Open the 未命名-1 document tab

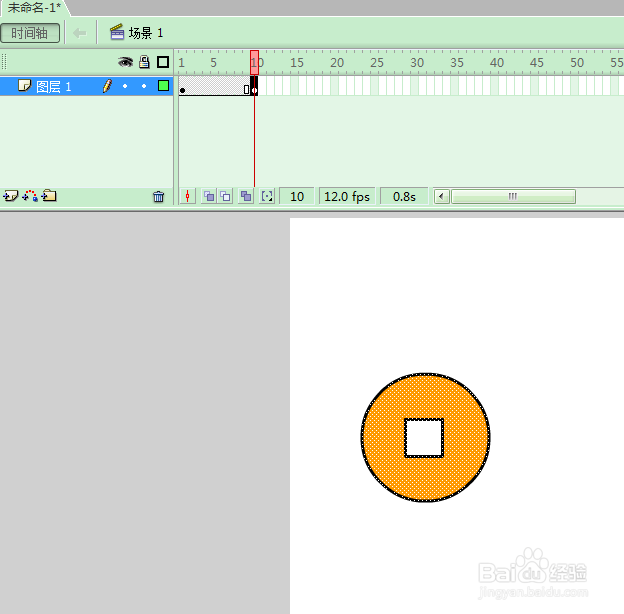34,8
